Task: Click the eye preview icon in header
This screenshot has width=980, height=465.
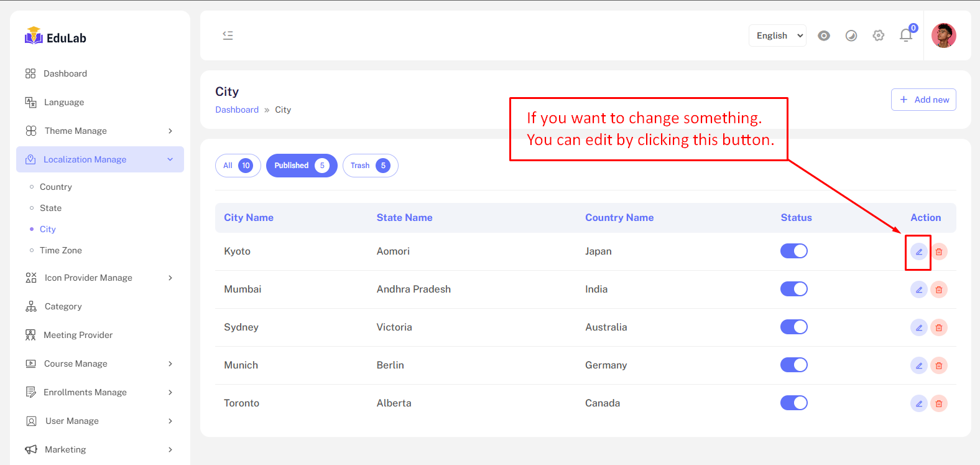Action: click(824, 35)
